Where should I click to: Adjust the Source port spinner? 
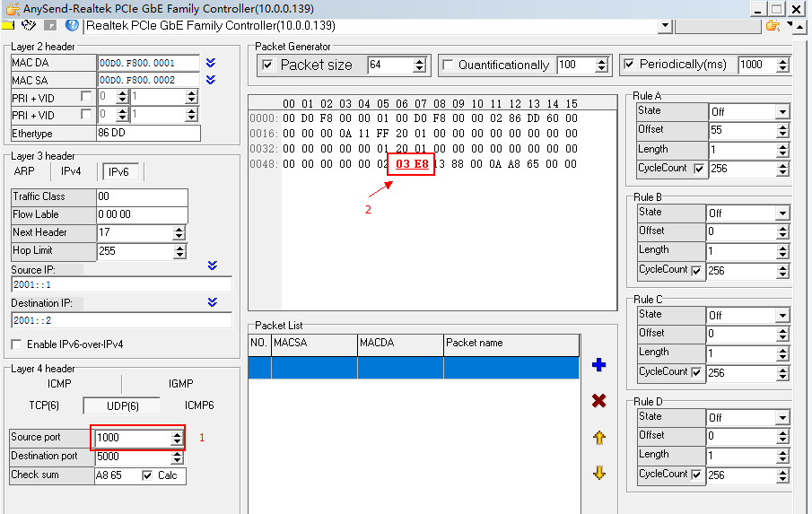[177, 438]
